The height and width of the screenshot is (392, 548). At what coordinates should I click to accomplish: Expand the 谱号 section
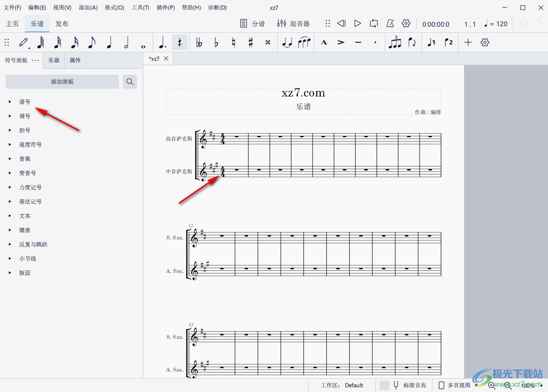tap(25, 101)
